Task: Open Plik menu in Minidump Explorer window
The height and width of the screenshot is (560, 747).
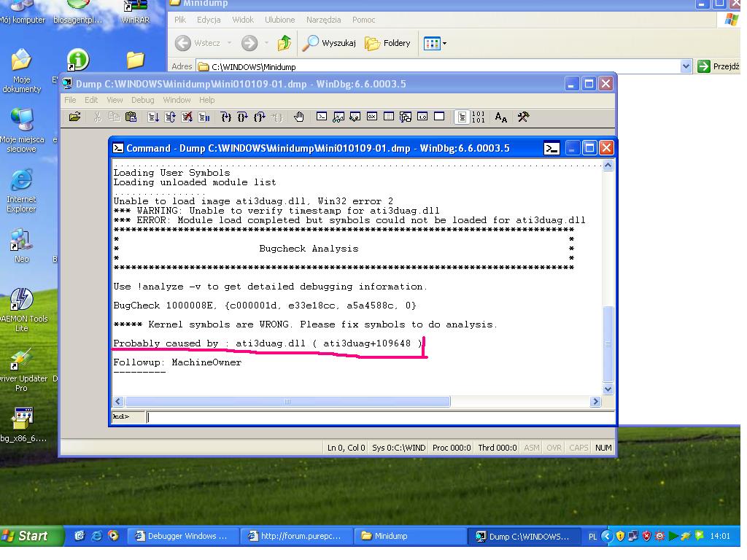Action: 182,20
